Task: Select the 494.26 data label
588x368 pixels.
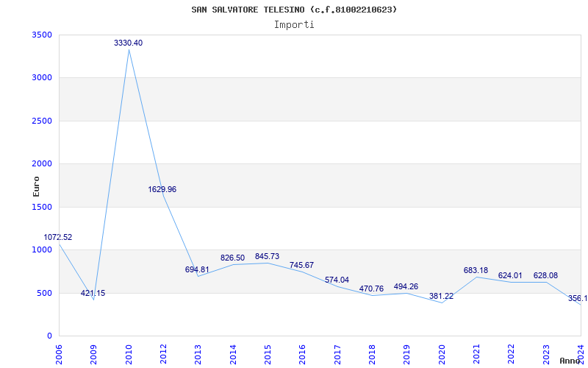Action: click(x=406, y=287)
